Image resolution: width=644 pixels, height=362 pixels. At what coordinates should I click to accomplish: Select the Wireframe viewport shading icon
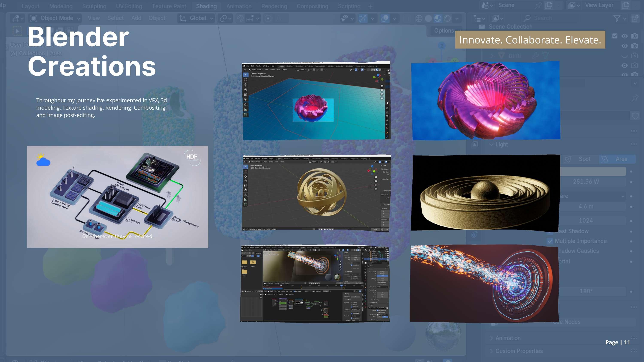[419, 18]
